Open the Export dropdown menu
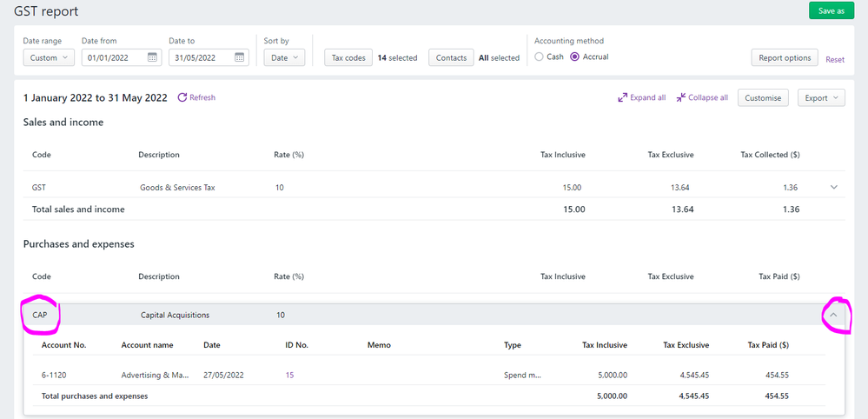The height and width of the screenshot is (419, 868). coord(821,97)
